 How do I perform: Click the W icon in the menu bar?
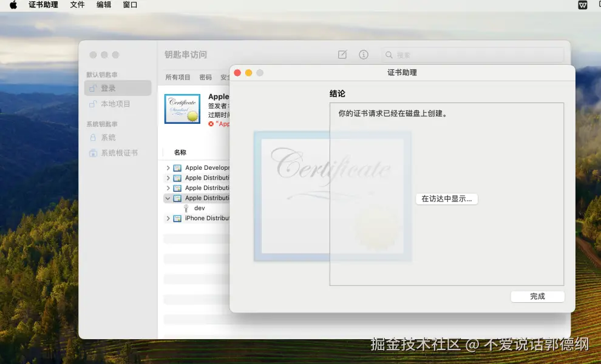coord(583,5)
